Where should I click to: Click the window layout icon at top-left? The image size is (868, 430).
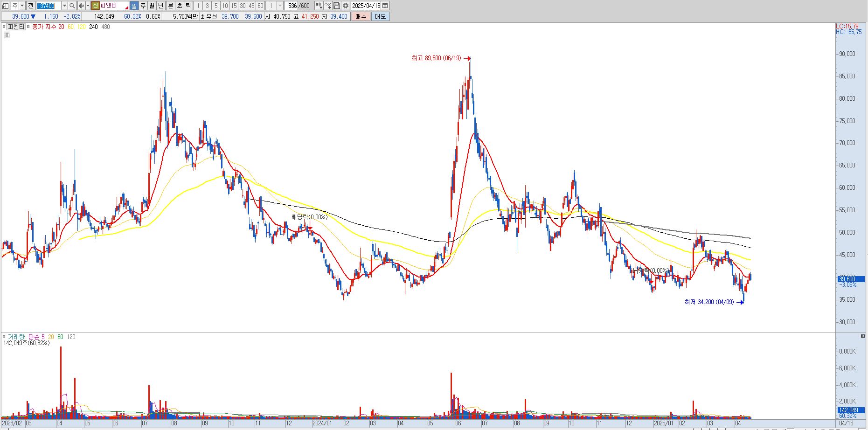coord(6,6)
